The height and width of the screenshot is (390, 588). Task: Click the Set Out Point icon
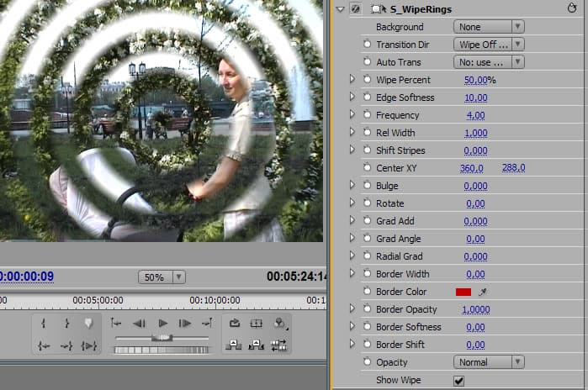coord(66,323)
